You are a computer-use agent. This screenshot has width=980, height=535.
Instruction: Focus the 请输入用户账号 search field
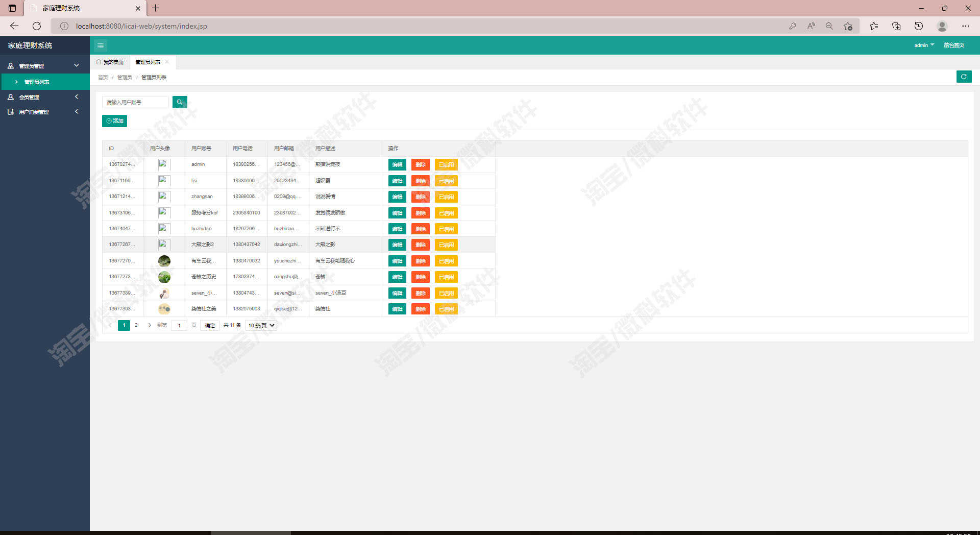pos(135,102)
